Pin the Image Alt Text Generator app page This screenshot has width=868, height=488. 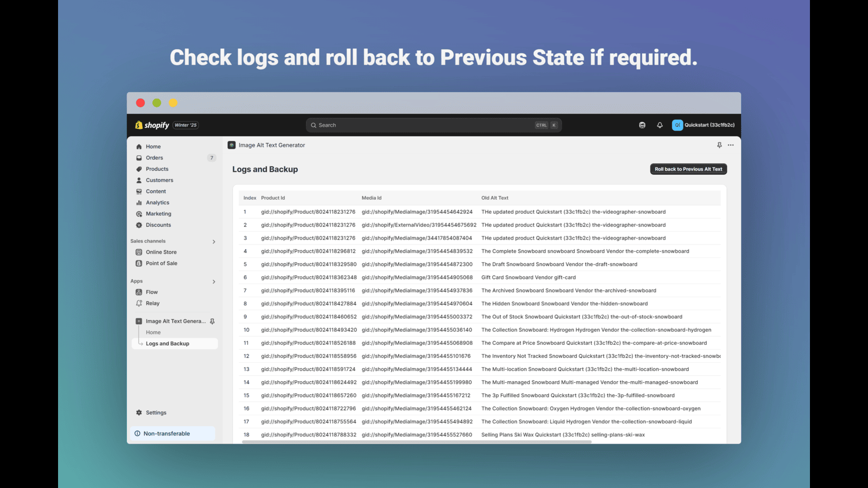[x=719, y=145]
